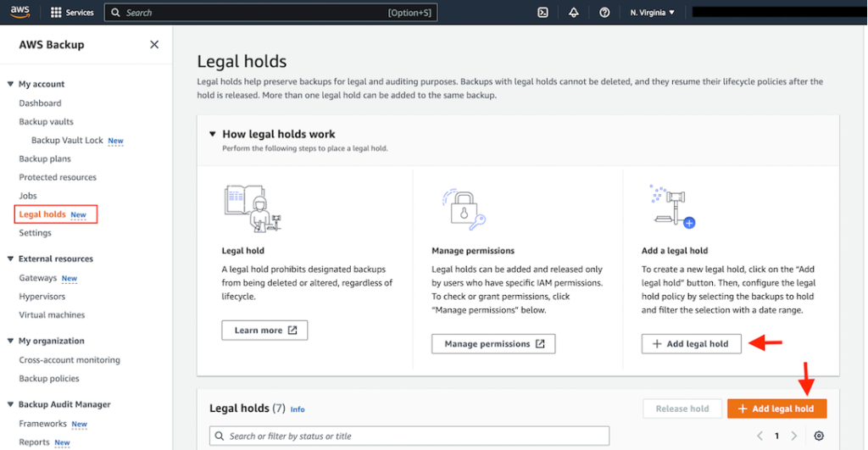Open Backup vaults in the sidebar
This screenshot has width=868, height=450.
pyautogui.click(x=46, y=121)
